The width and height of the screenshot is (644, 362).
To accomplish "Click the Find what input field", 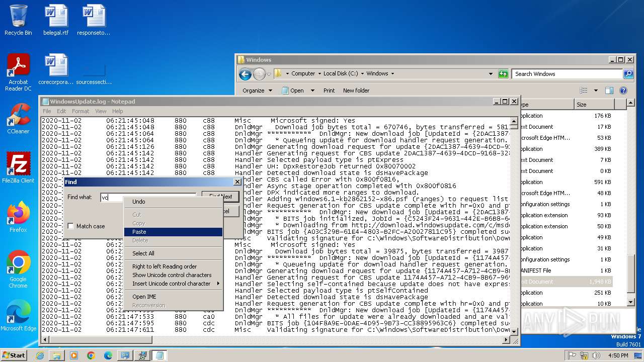I will pyautogui.click(x=148, y=198).
